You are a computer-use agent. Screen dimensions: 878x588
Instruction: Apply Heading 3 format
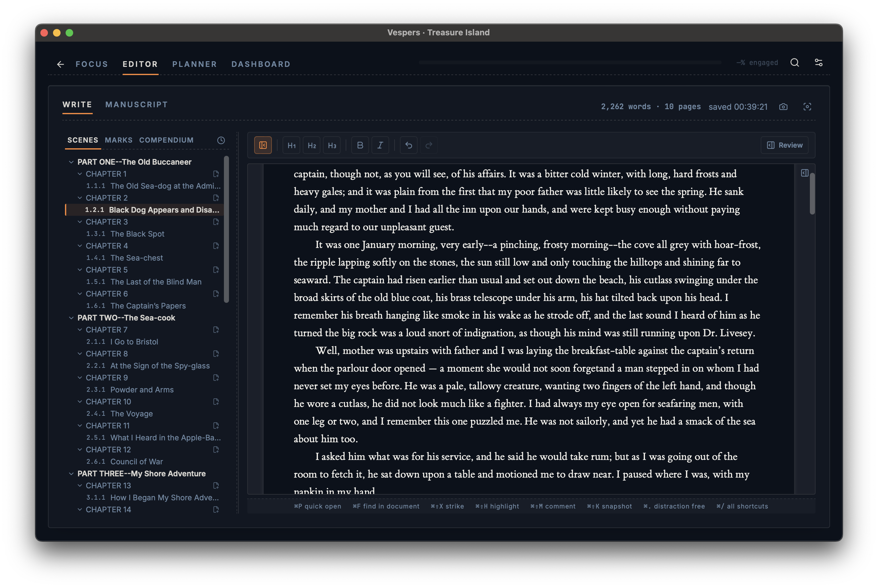click(x=332, y=145)
